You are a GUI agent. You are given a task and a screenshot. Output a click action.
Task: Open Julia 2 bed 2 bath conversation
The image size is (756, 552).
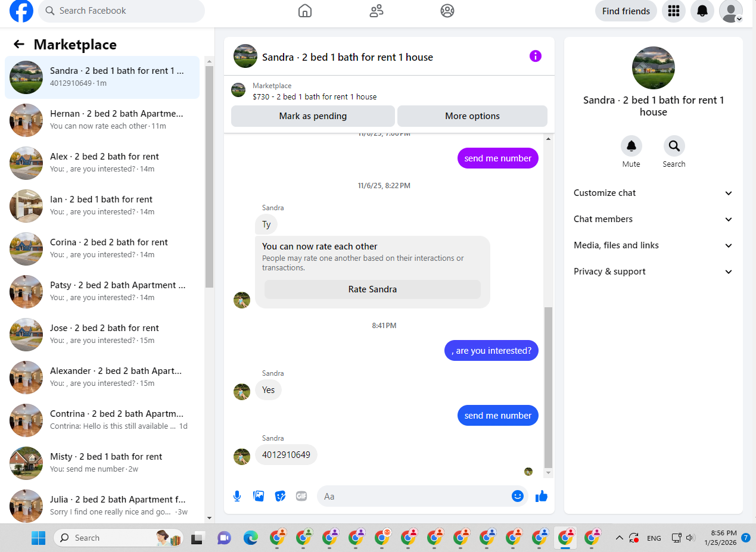(102, 506)
